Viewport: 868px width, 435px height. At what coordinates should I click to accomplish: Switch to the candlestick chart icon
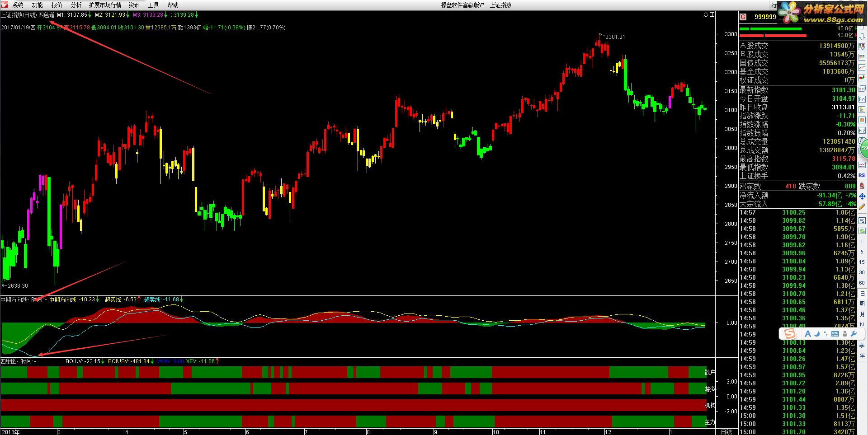[x=862, y=78]
